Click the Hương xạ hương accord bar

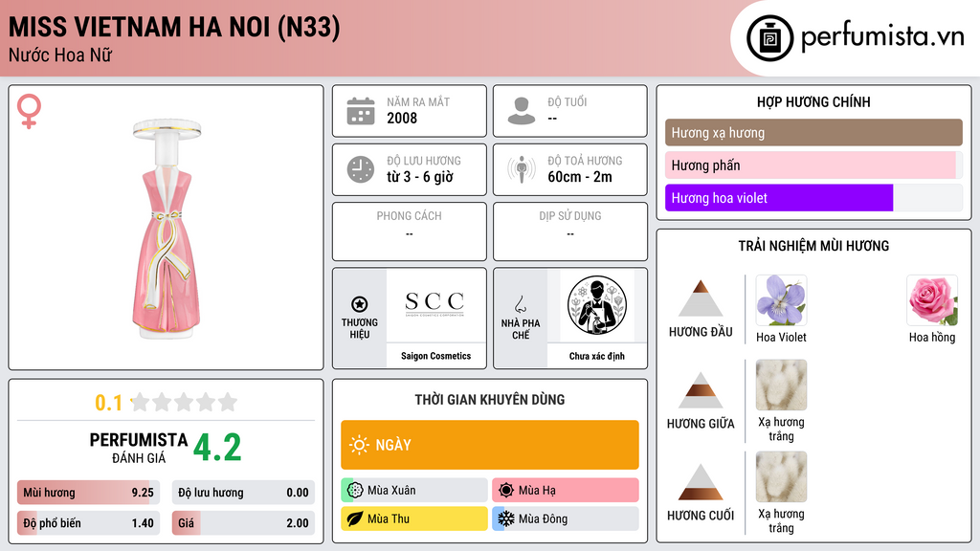pos(813,132)
